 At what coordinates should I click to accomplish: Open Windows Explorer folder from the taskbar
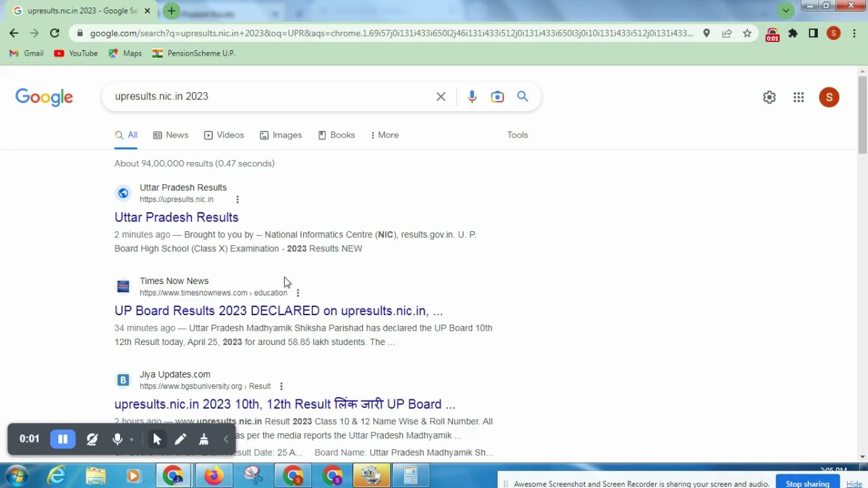point(96,476)
